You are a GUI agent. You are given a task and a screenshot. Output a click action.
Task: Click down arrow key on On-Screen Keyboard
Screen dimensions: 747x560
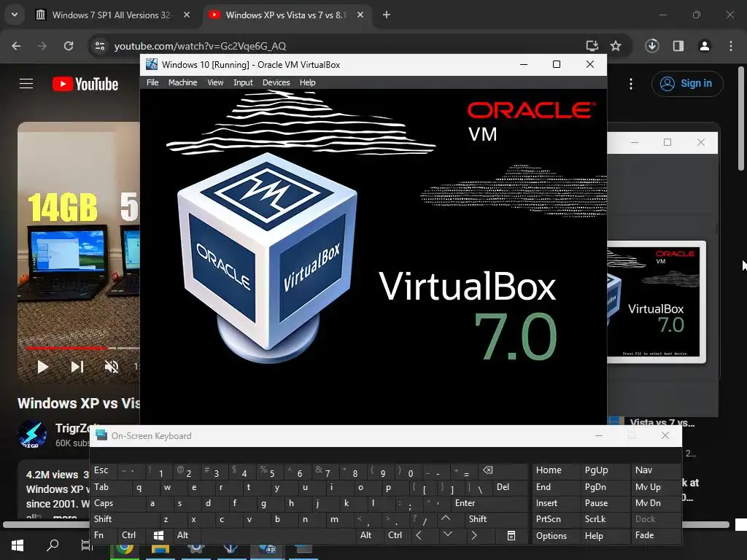click(448, 534)
